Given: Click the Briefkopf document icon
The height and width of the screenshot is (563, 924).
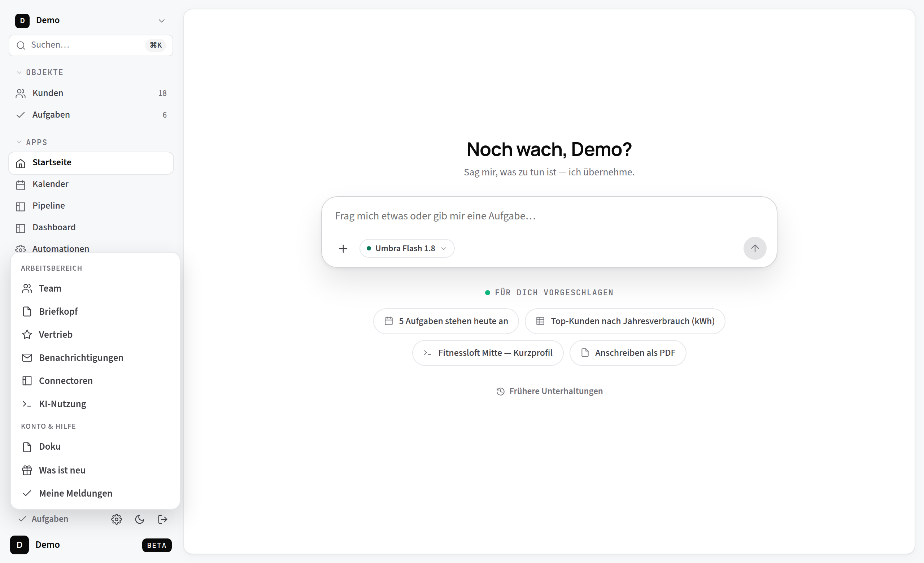Looking at the screenshot, I should pos(27,311).
